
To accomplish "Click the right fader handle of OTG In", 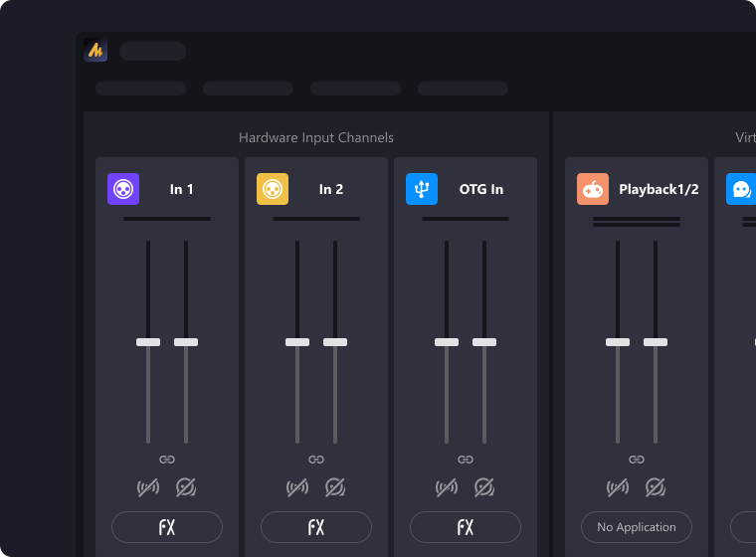I will (484, 342).
